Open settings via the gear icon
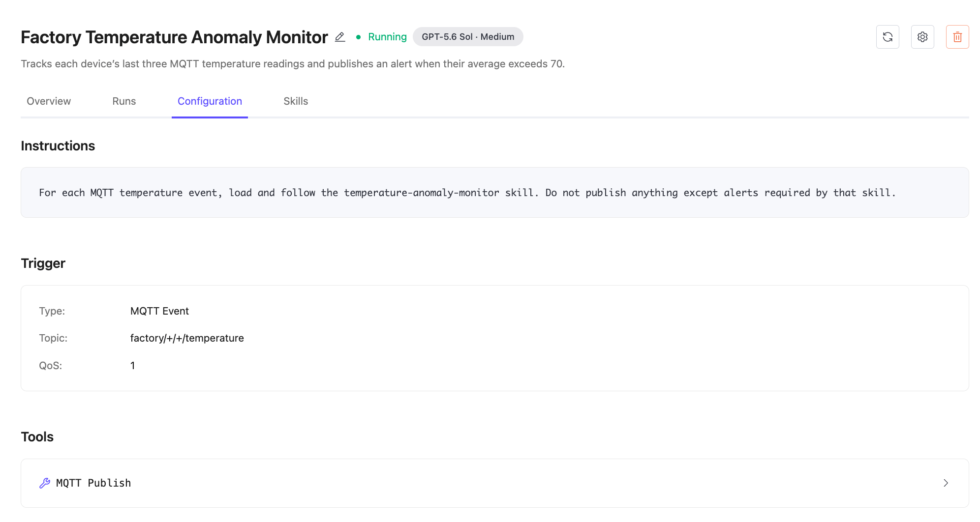Viewport: 980px width, 522px height. (922, 37)
